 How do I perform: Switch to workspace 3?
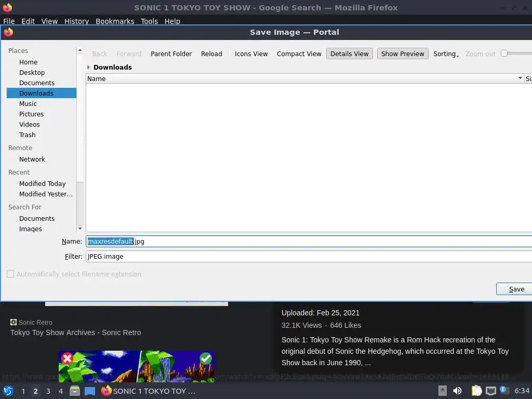pyautogui.click(x=48, y=391)
